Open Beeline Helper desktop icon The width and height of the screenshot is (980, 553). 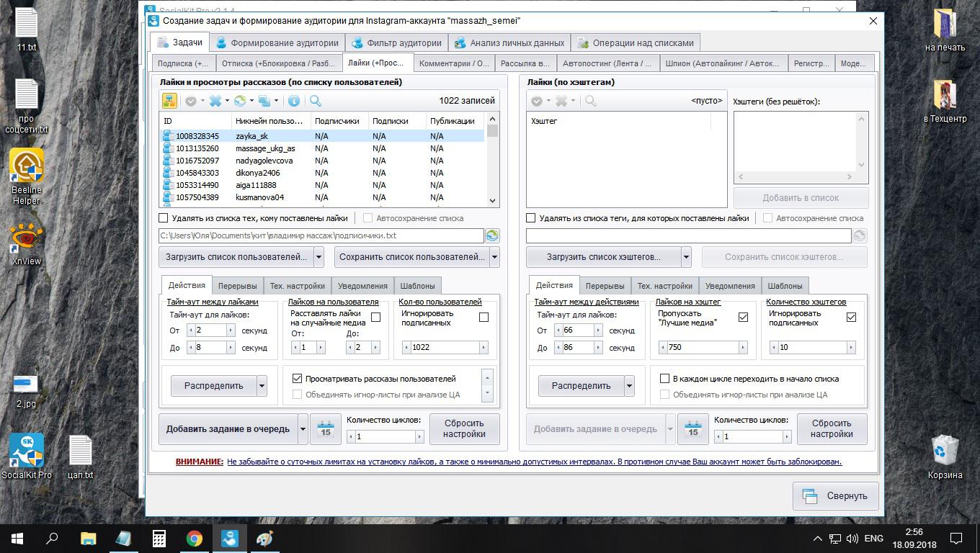(27, 177)
